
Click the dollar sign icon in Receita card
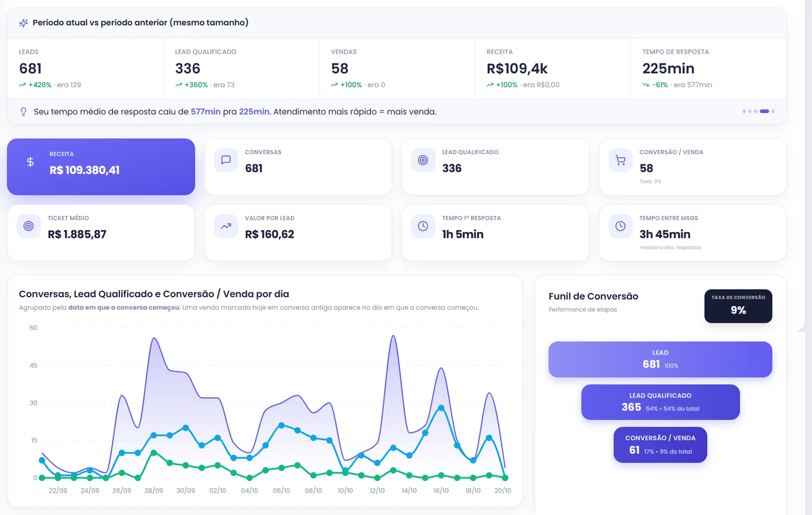pos(30,162)
